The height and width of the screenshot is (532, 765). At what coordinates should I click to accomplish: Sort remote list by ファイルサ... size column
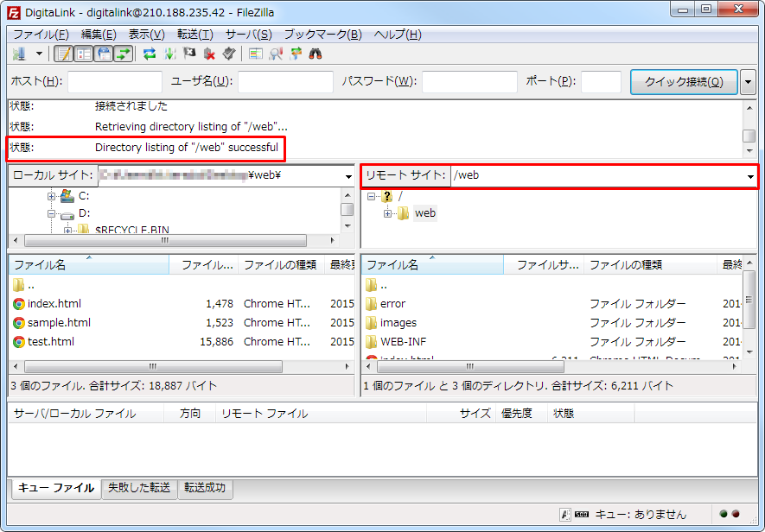point(544,265)
